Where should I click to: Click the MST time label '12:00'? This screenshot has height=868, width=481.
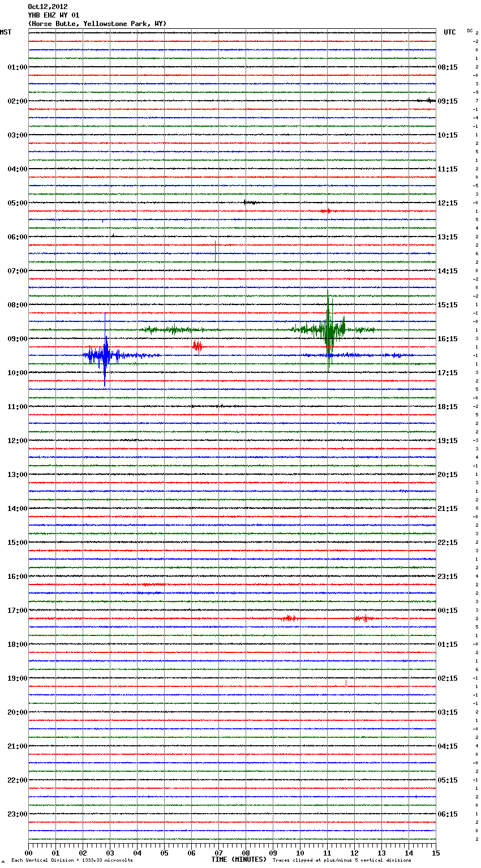[x=18, y=441]
